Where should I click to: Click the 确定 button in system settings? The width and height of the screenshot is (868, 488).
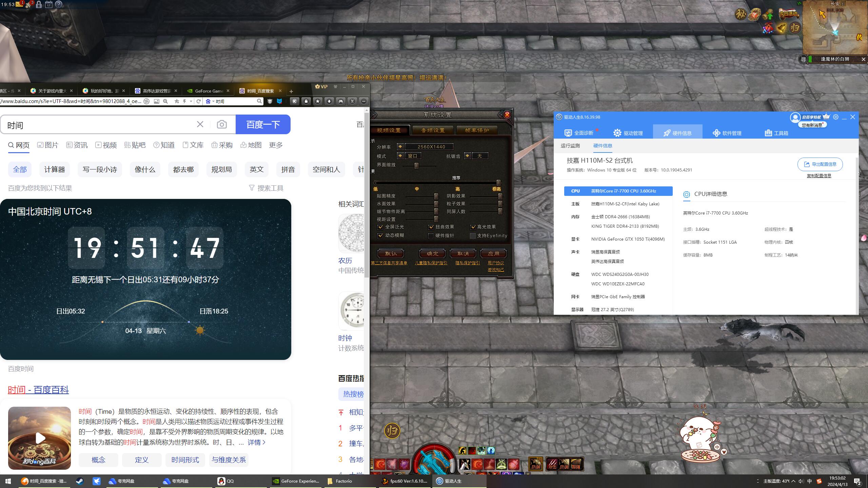pos(432,253)
